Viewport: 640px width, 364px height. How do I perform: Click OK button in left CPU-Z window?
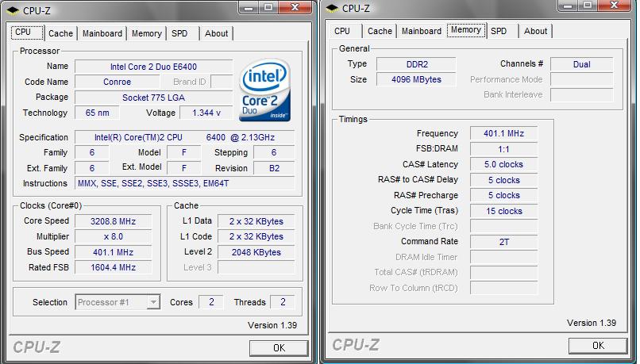click(x=279, y=347)
